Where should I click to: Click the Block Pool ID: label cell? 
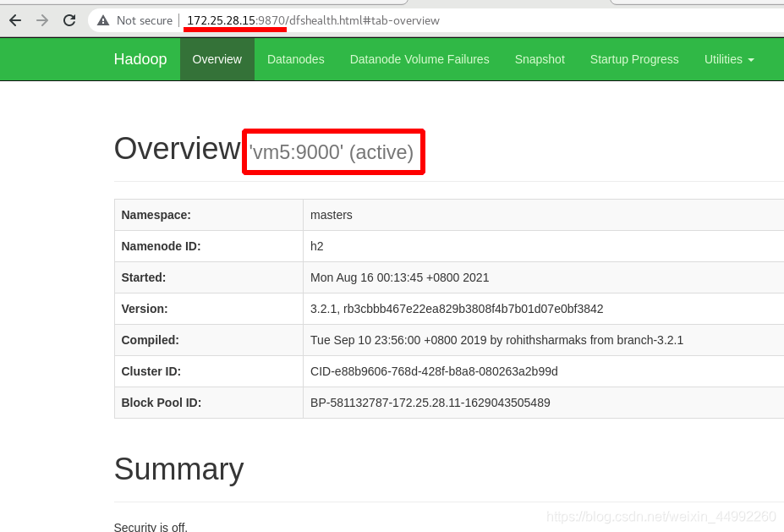tap(209, 403)
